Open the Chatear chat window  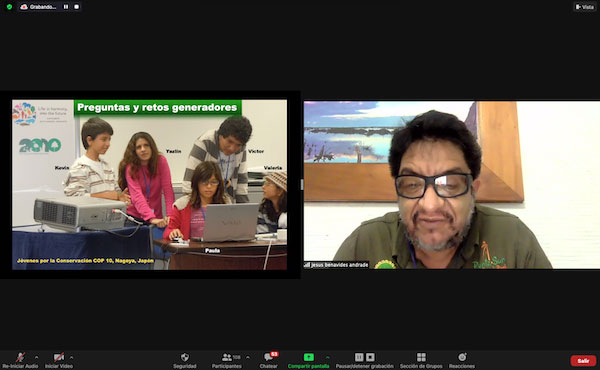point(269,360)
